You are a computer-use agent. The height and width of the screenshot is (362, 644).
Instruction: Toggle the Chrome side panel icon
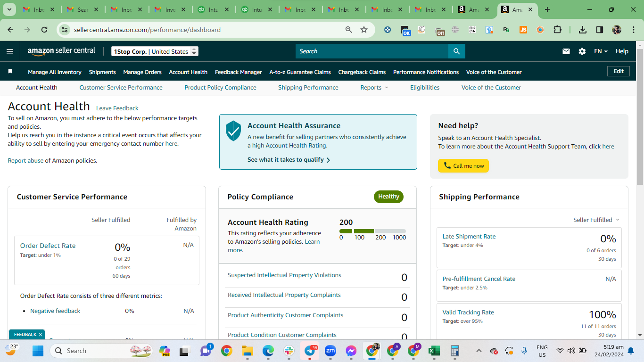pyautogui.click(x=600, y=30)
